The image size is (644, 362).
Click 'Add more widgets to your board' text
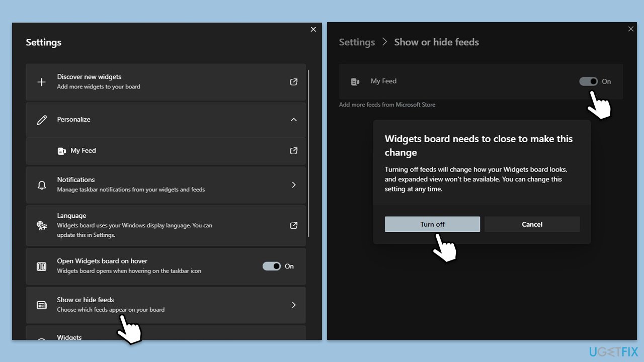99,86
